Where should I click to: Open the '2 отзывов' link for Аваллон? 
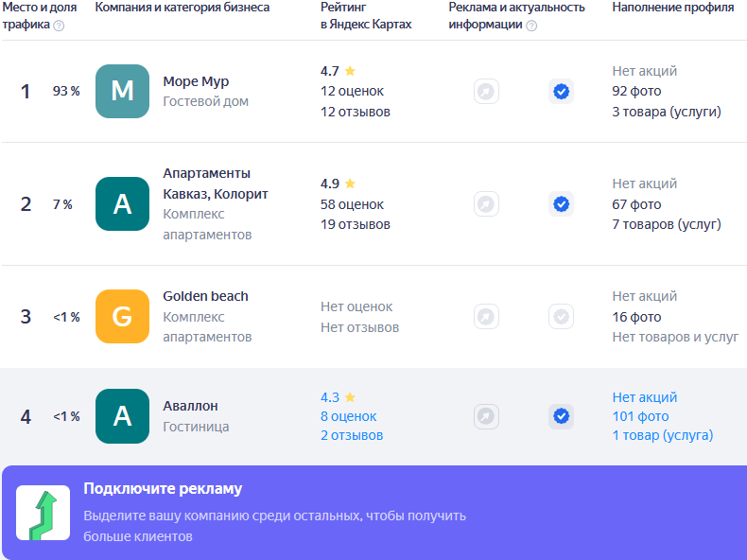coord(352,436)
